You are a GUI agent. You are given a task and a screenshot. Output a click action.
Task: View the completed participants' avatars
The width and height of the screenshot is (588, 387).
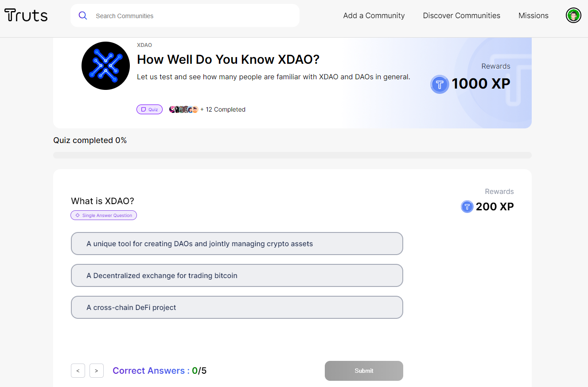[x=183, y=109]
